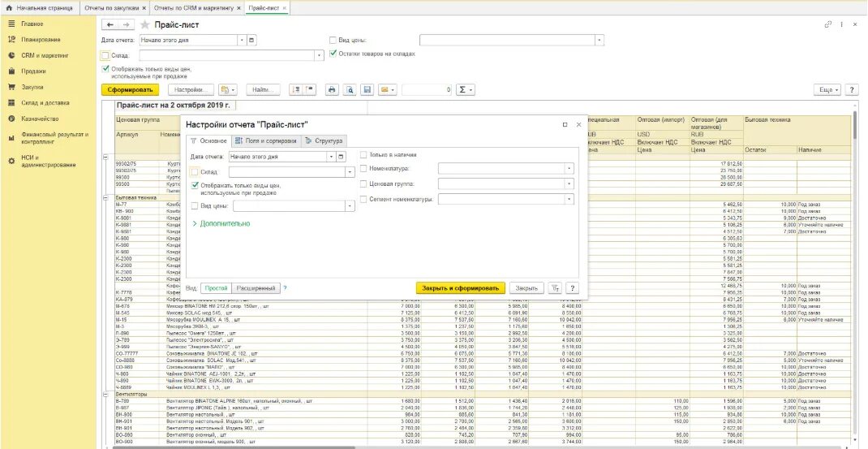Tick the Номенклатура checkbox in the dialog
This screenshot has width=868, height=449.
tap(363, 169)
